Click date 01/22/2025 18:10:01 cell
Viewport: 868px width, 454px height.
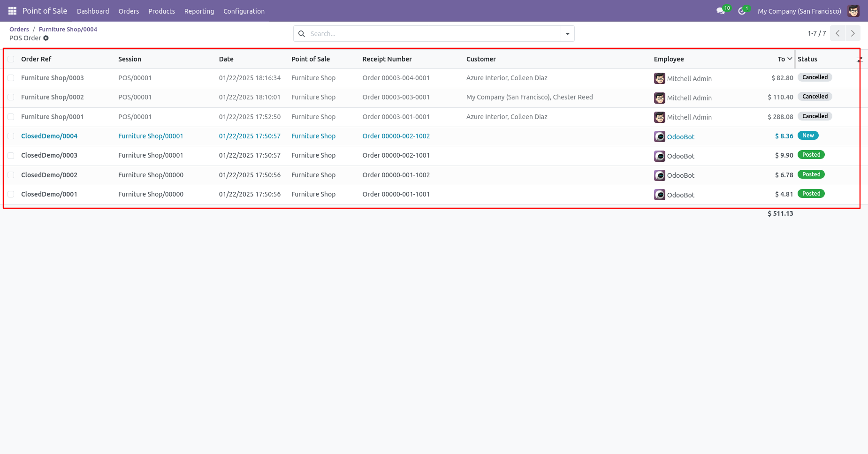(x=250, y=97)
